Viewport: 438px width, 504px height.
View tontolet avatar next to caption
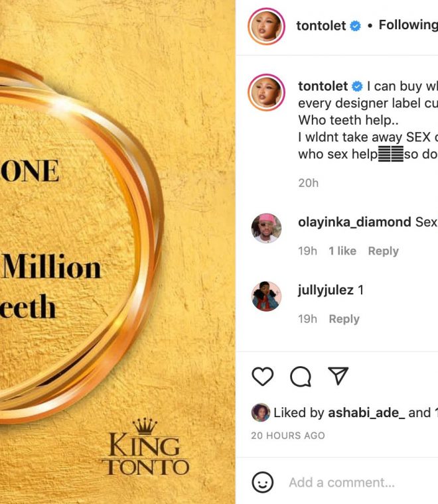[266, 92]
